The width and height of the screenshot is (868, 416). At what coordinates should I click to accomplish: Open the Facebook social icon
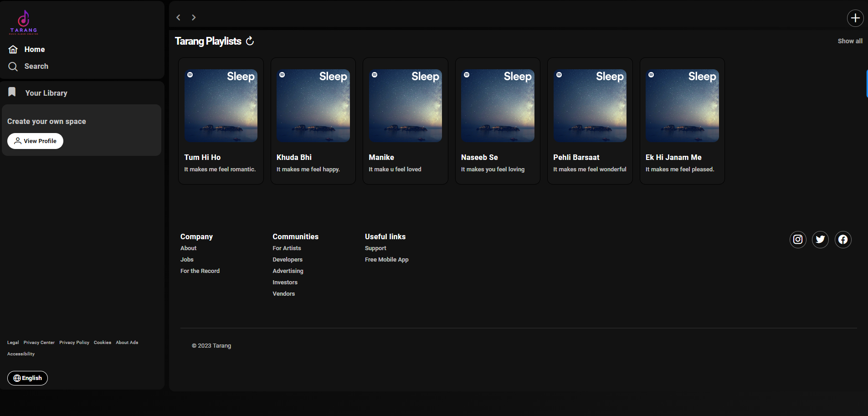(x=843, y=239)
